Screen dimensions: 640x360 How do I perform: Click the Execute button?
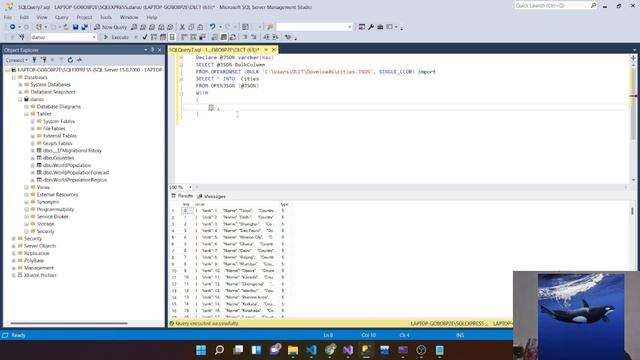116,37
